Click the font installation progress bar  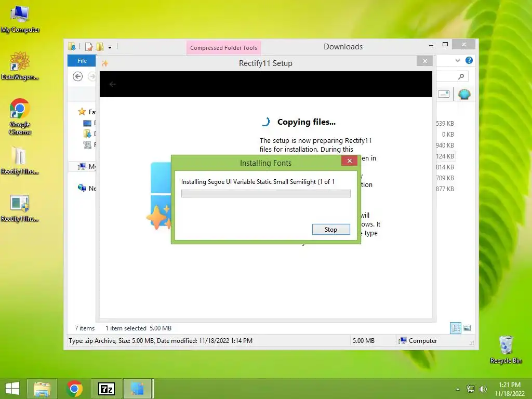(x=265, y=193)
